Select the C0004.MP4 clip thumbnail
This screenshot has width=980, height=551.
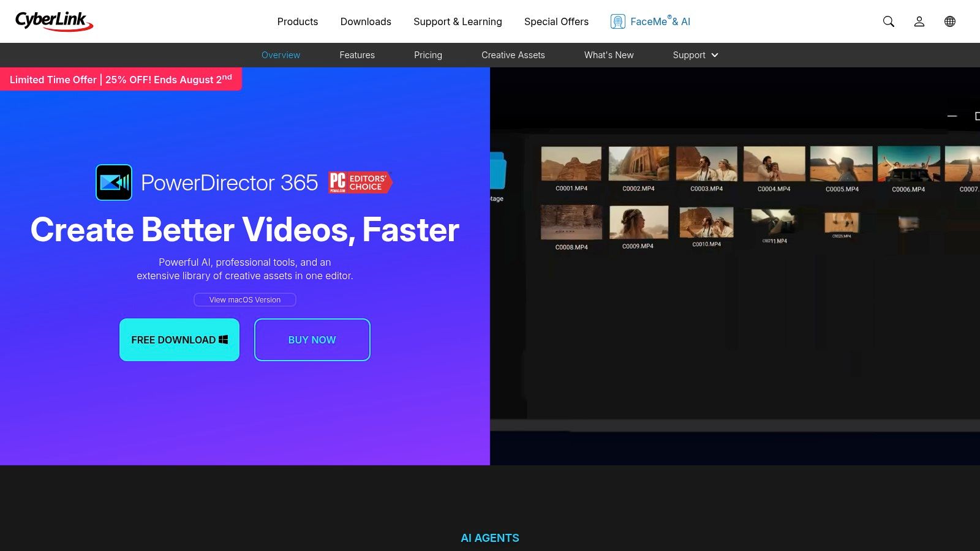point(774,163)
